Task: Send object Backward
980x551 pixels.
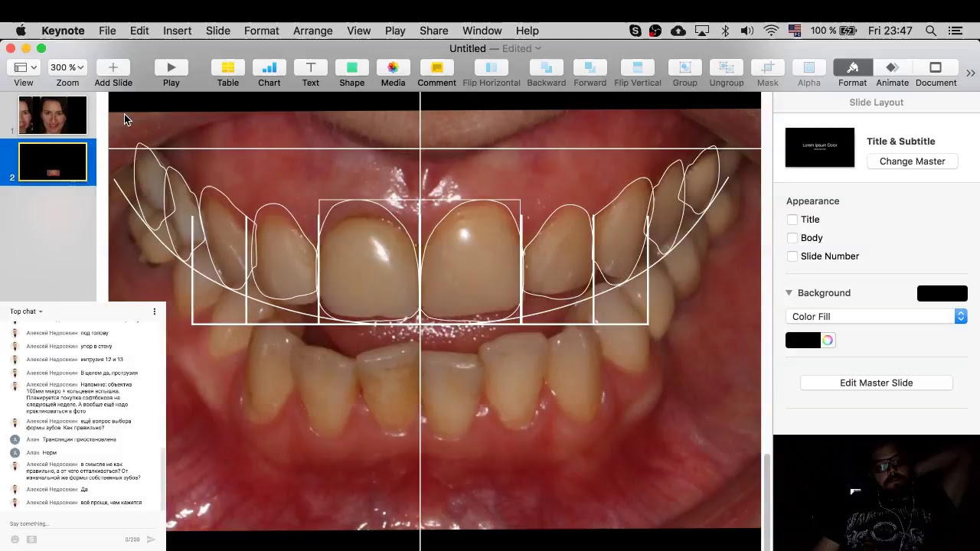Action: (x=546, y=67)
